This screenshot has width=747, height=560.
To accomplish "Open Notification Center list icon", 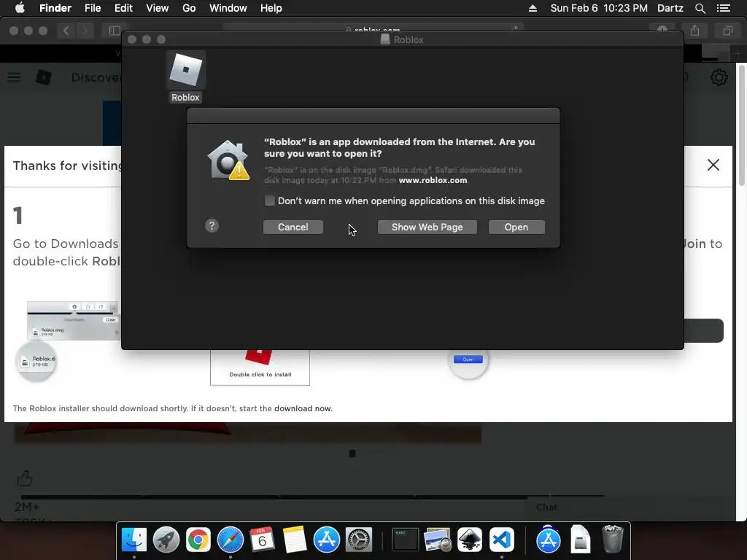I will pos(723,8).
